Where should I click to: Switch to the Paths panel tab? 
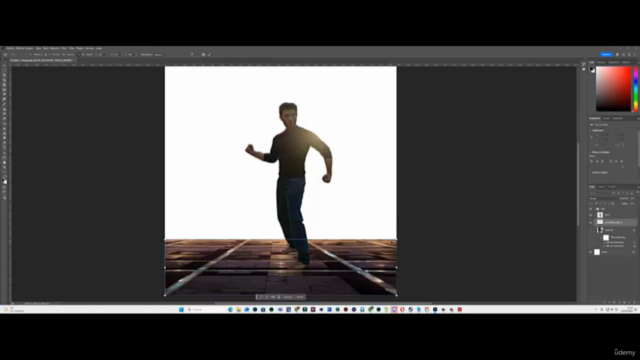(x=611, y=187)
